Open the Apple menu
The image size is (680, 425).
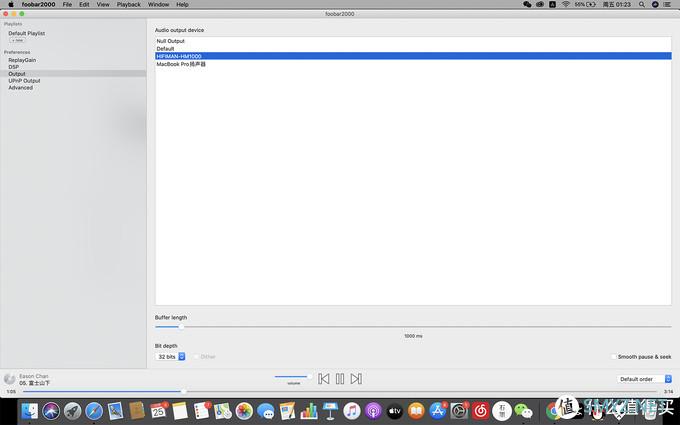click(x=11, y=4)
